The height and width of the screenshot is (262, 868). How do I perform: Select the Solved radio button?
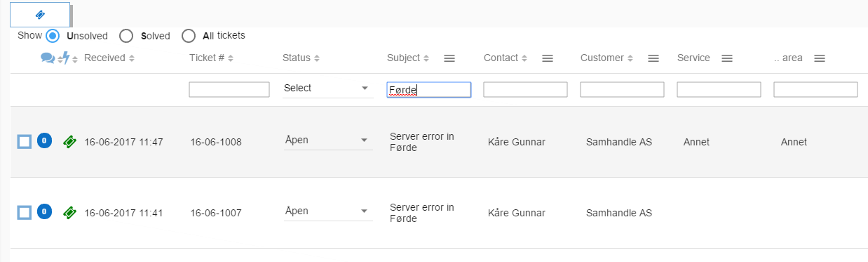pyautogui.click(x=126, y=35)
